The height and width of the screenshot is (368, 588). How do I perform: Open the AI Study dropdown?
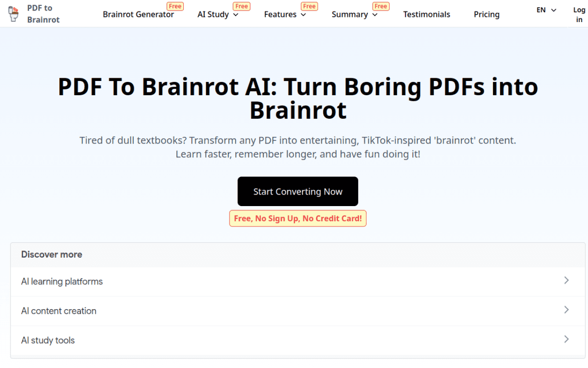click(218, 15)
